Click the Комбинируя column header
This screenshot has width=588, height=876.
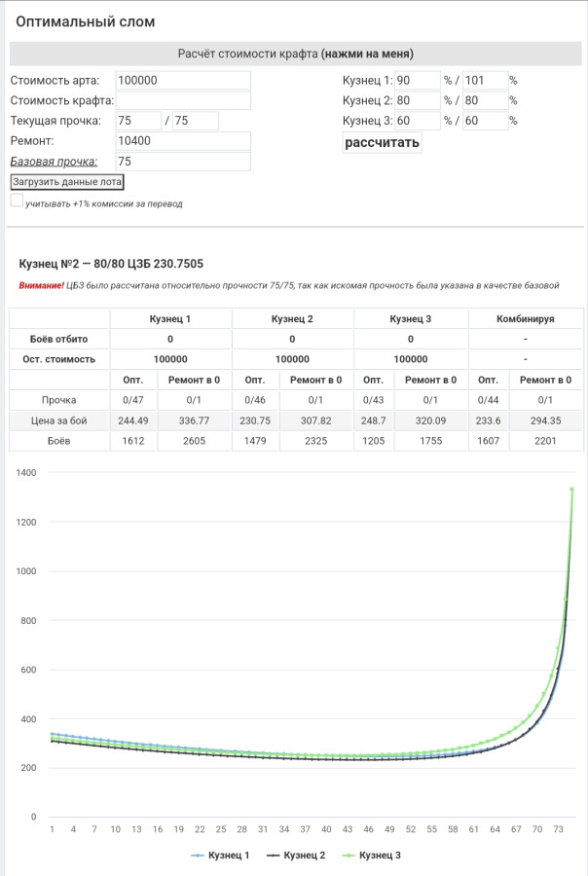pyautogui.click(x=526, y=318)
